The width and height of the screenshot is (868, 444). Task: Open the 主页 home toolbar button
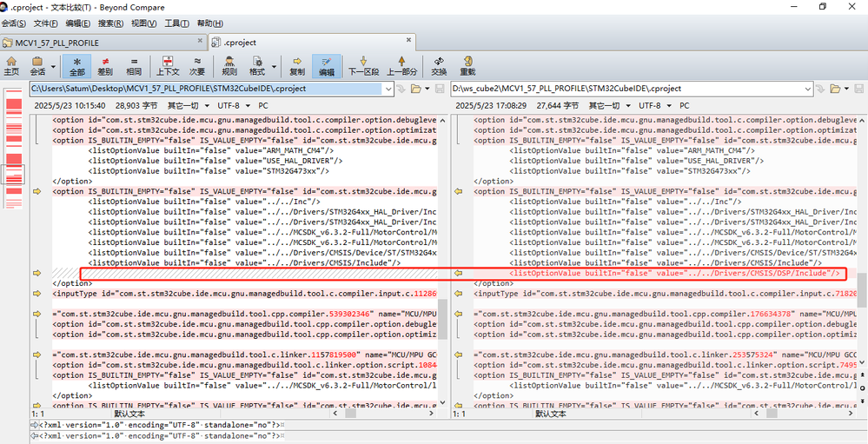pos(11,66)
